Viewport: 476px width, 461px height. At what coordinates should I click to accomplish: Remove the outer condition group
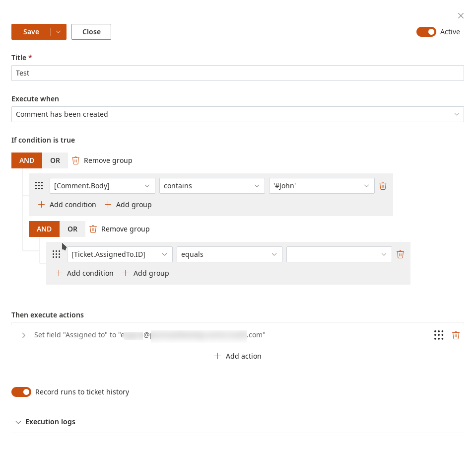click(102, 160)
